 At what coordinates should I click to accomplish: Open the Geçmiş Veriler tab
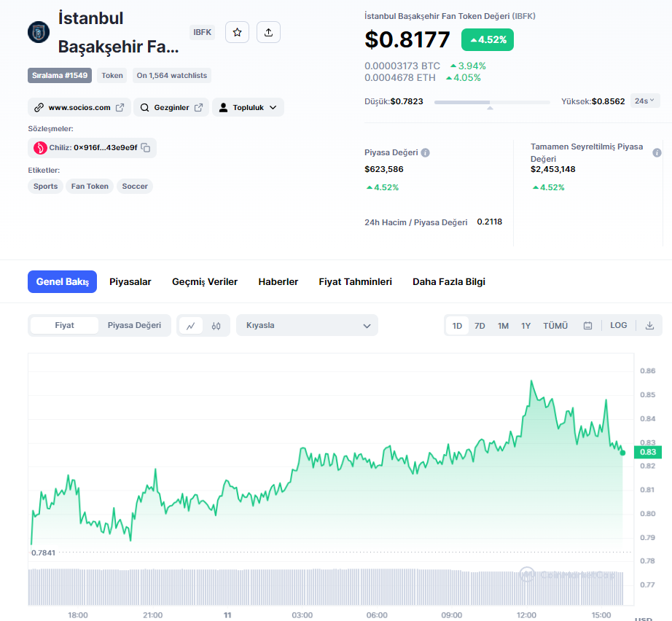point(205,282)
